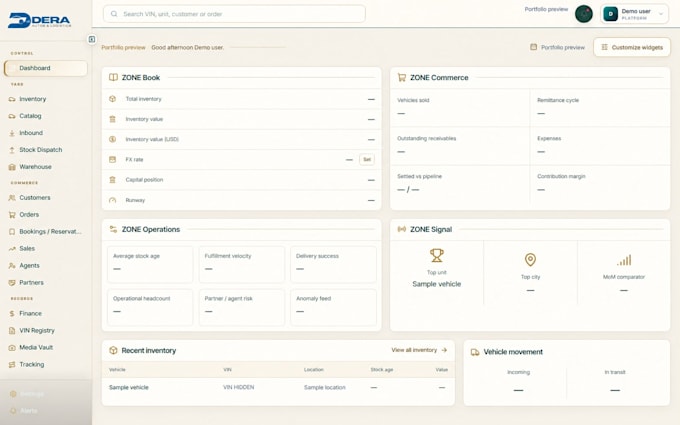Click the Capital position bank icon
This screenshot has width=680, height=425.
coord(112,180)
